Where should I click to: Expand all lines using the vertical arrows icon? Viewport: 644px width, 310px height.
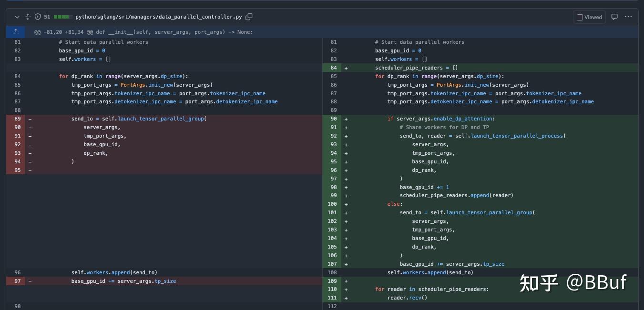[28, 17]
